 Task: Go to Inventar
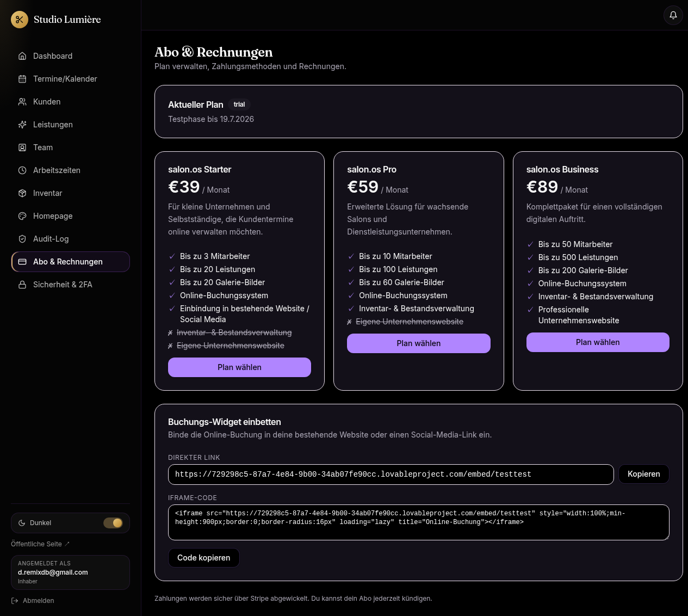point(70,193)
